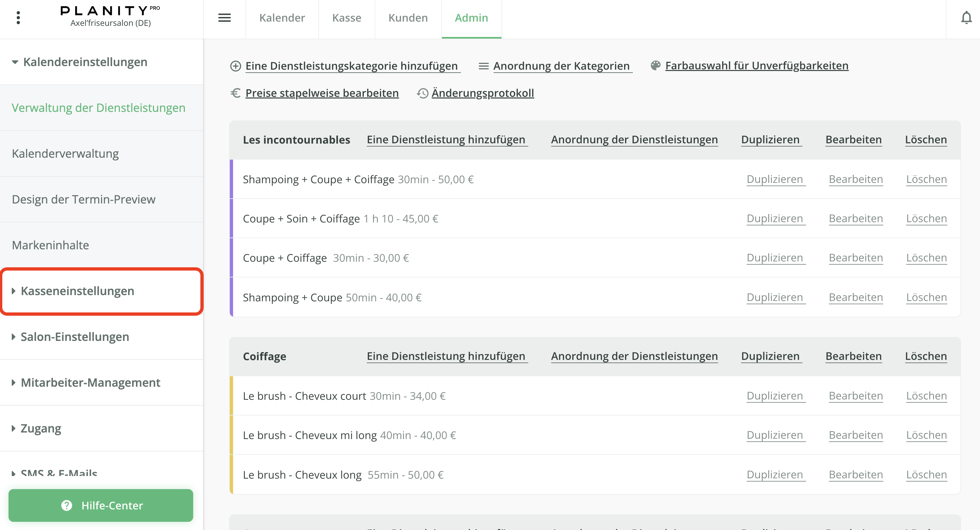Open the Hilfe-Center button

point(101,505)
